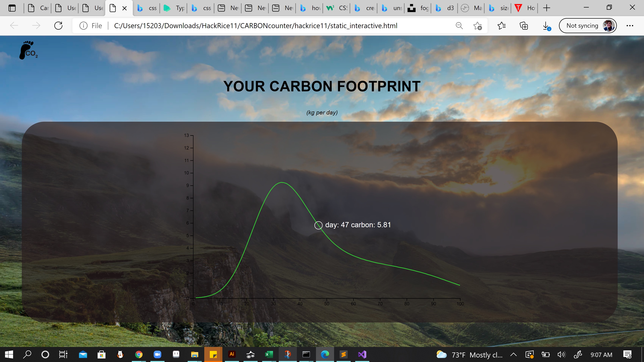Add this page to favorites
The width and height of the screenshot is (644, 362).
tap(477, 26)
